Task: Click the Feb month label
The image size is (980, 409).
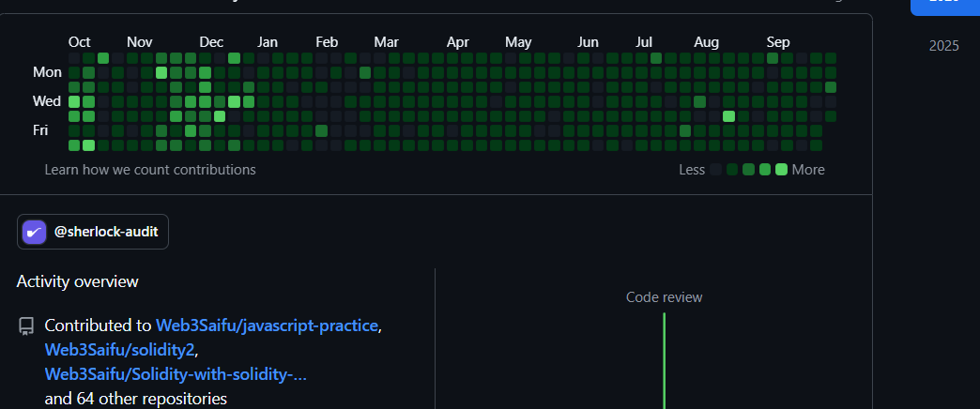Action: 327,42
